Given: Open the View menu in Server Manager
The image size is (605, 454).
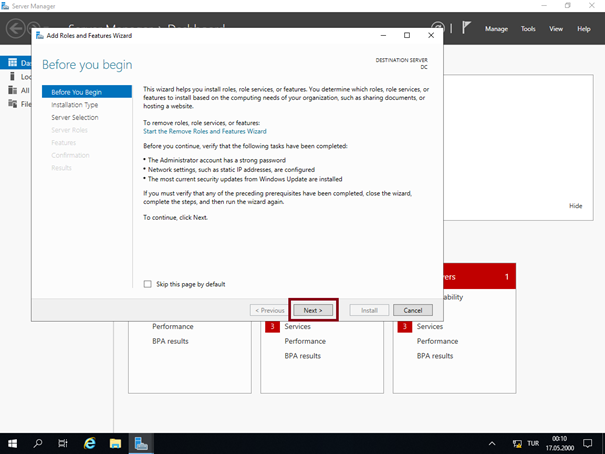Looking at the screenshot, I should pyautogui.click(x=556, y=29).
